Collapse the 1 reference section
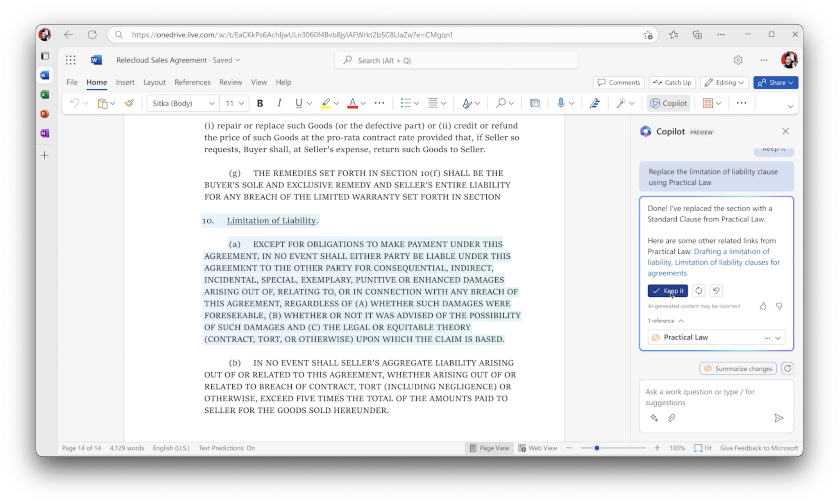Screen dimensions: 839x504 [x=682, y=321]
